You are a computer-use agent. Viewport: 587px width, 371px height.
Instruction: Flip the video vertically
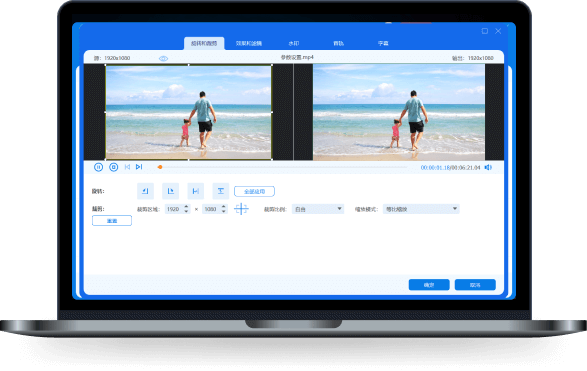tap(220, 191)
